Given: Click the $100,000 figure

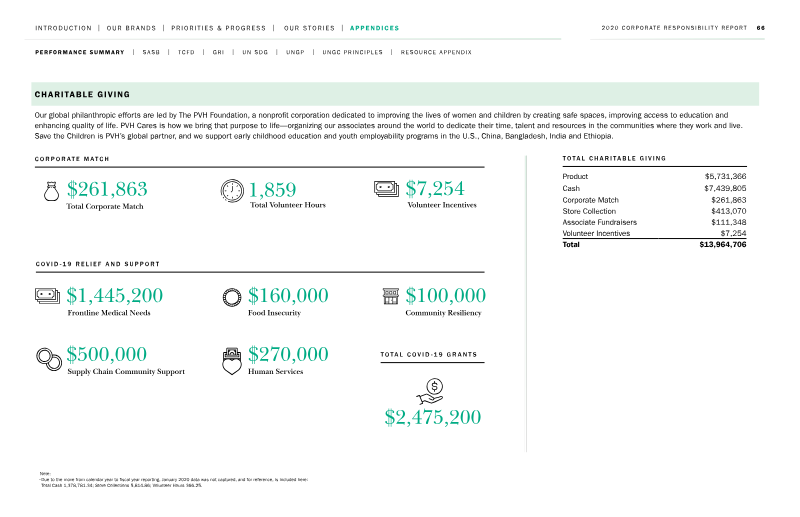Looking at the screenshot, I should [x=446, y=296].
